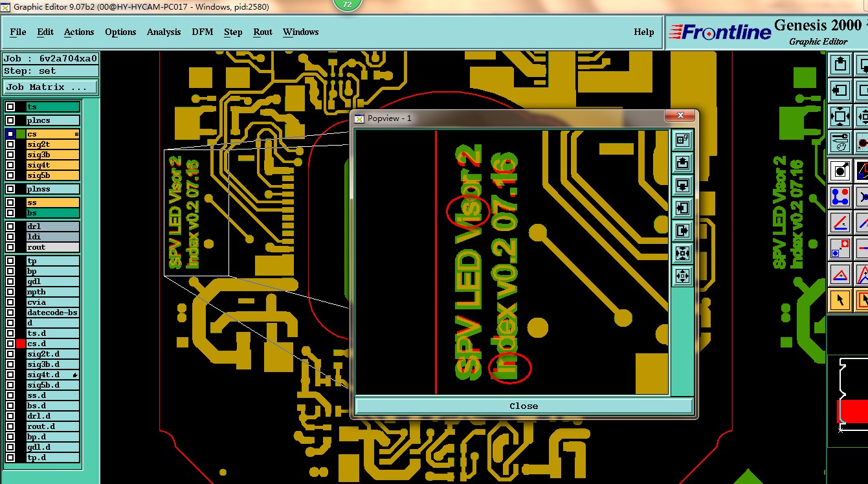Toggle the tp.d layer checkbox
This screenshot has height=484, width=868.
(x=10, y=457)
